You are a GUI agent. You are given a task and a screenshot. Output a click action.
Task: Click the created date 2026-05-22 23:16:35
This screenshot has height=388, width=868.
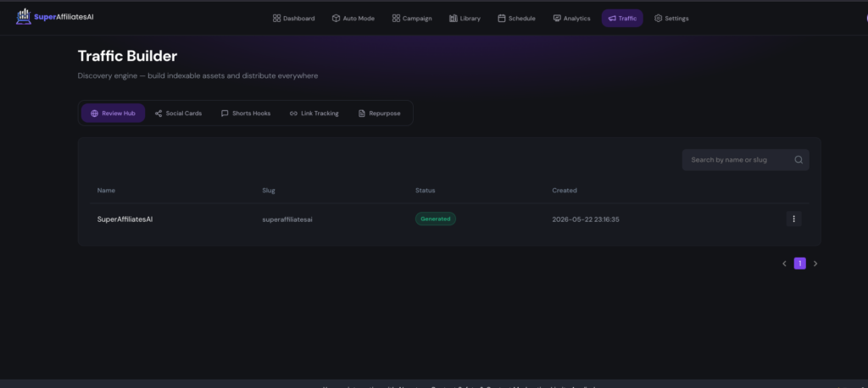(586, 219)
